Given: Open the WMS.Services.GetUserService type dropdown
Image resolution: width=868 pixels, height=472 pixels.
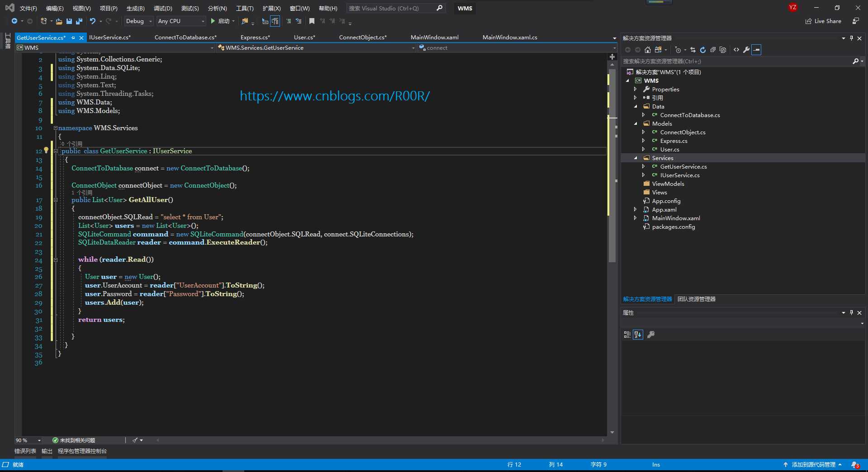Looking at the screenshot, I should pos(316,48).
